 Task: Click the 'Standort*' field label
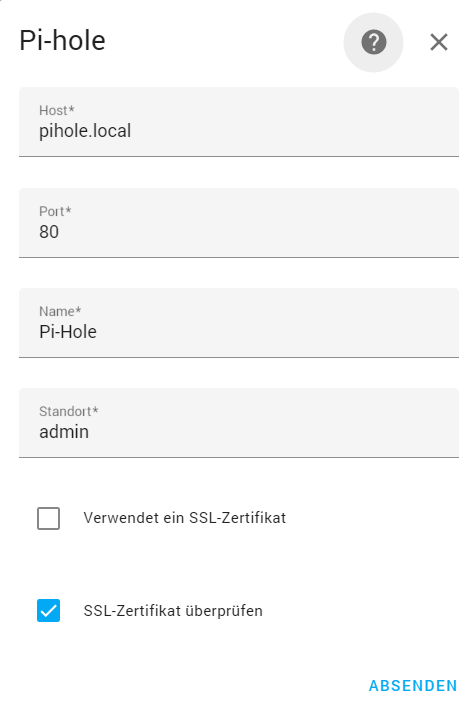point(68,411)
